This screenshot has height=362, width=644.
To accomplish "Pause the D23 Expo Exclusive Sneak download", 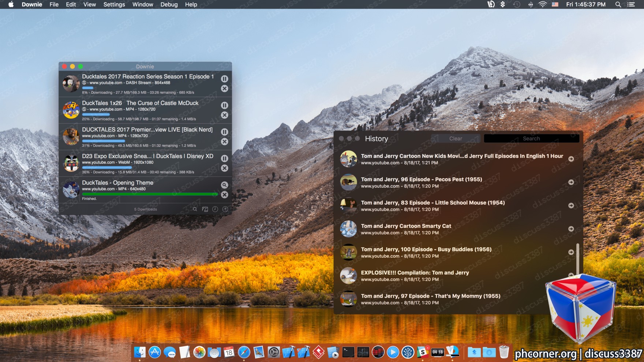I will pyautogui.click(x=224, y=158).
